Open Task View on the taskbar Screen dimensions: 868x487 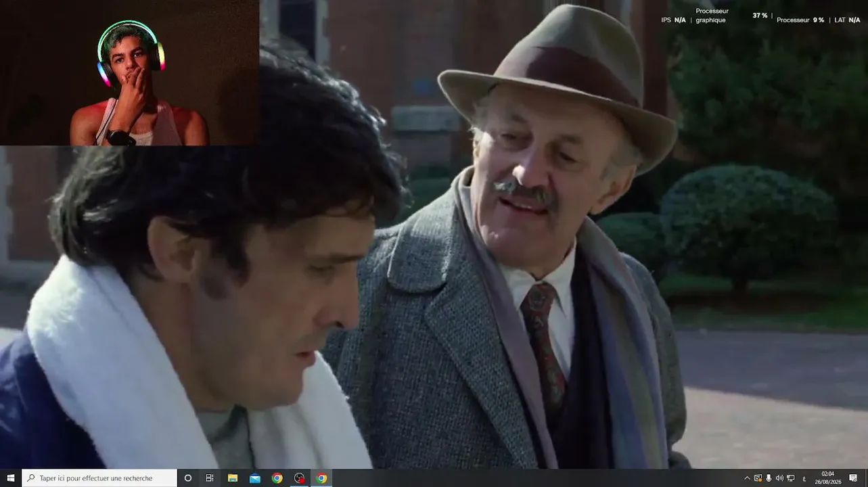210,478
